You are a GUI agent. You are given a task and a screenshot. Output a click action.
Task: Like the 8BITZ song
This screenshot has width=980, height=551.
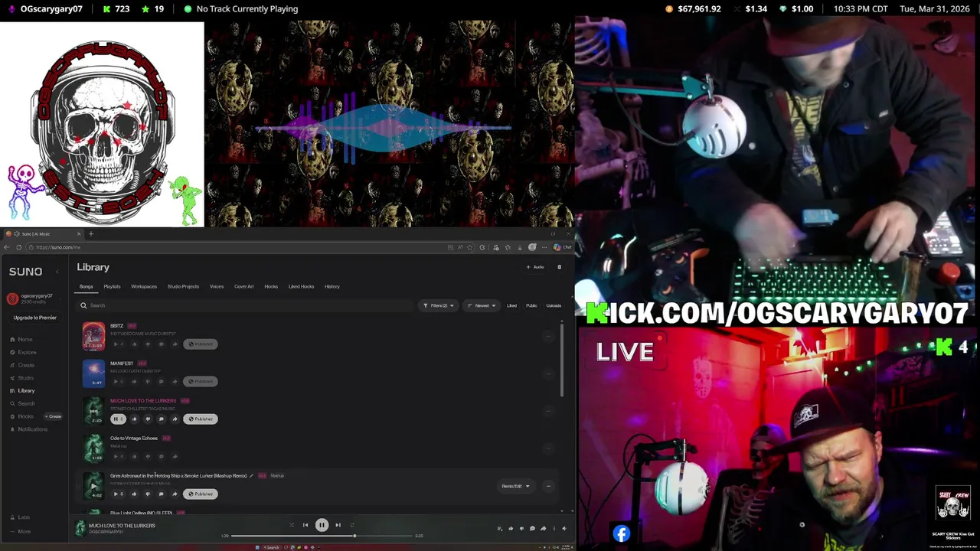134,344
